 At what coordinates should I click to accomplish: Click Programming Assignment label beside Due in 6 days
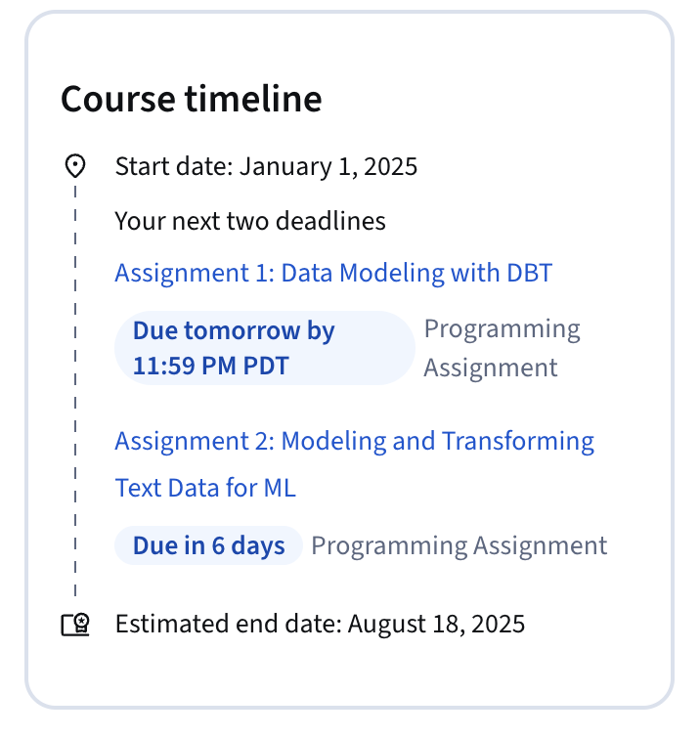click(x=459, y=545)
